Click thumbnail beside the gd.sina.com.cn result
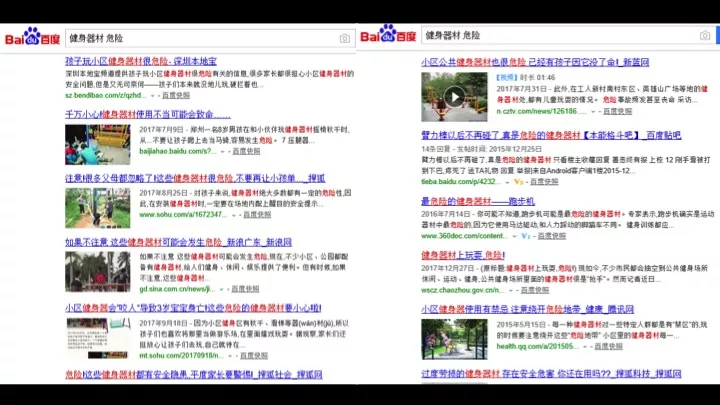This screenshot has height=405, width=720. (97, 272)
